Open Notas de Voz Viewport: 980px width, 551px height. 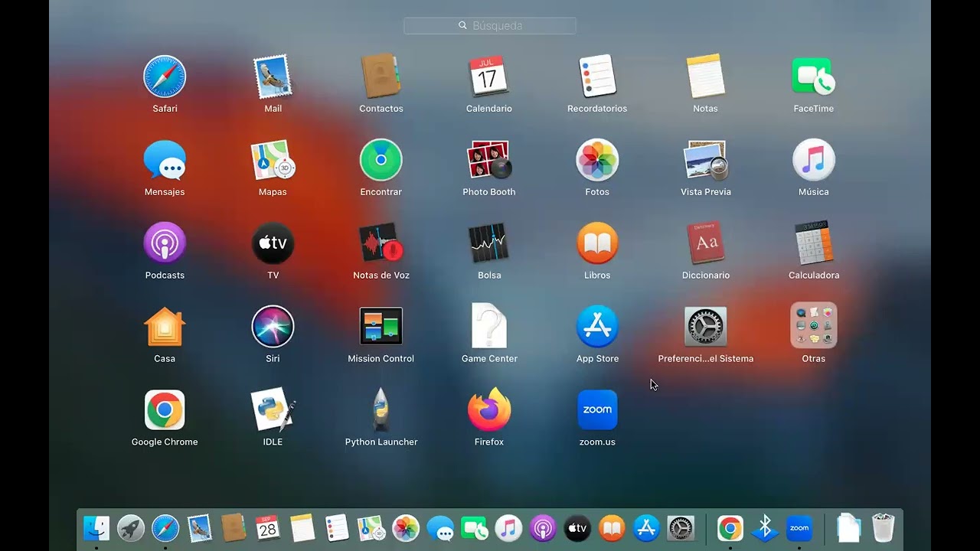pyautogui.click(x=381, y=243)
